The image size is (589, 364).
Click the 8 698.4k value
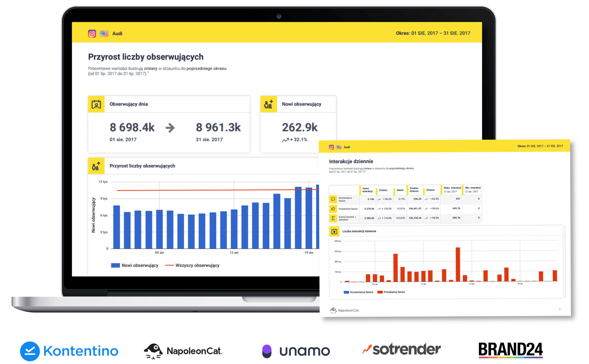coord(132,127)
